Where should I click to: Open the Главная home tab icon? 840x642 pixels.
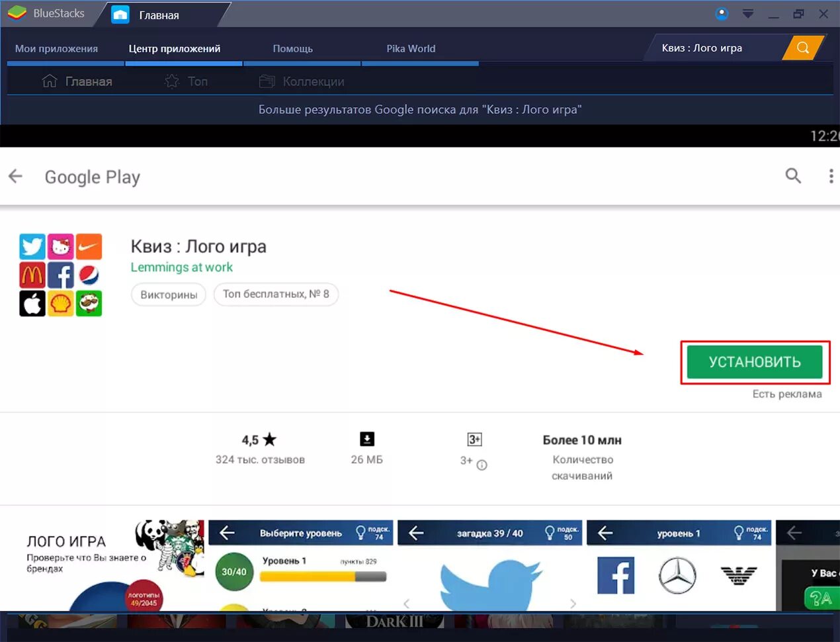pos(120,15)
